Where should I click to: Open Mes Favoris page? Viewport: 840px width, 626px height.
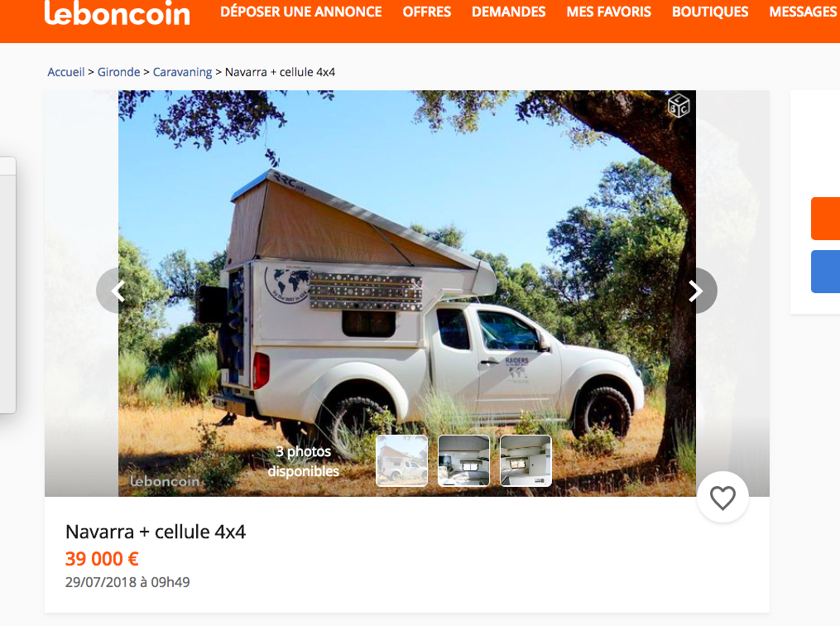point(608,12)
